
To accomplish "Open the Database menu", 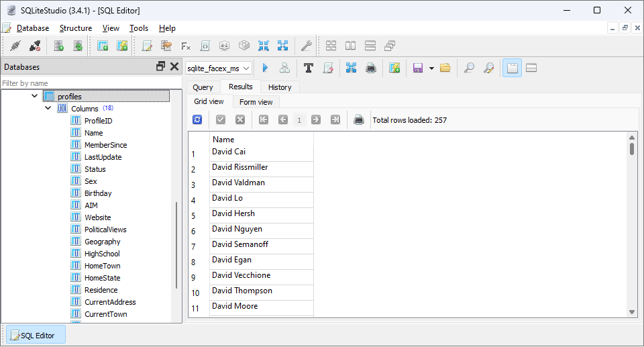I will [33, 28].
